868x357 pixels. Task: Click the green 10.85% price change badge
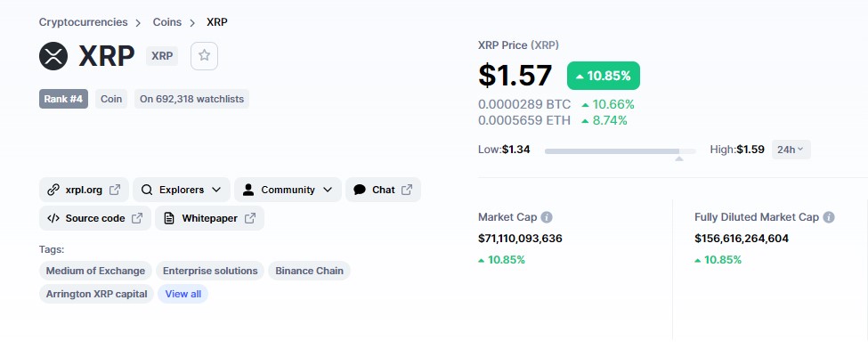[x=604, y=76]
